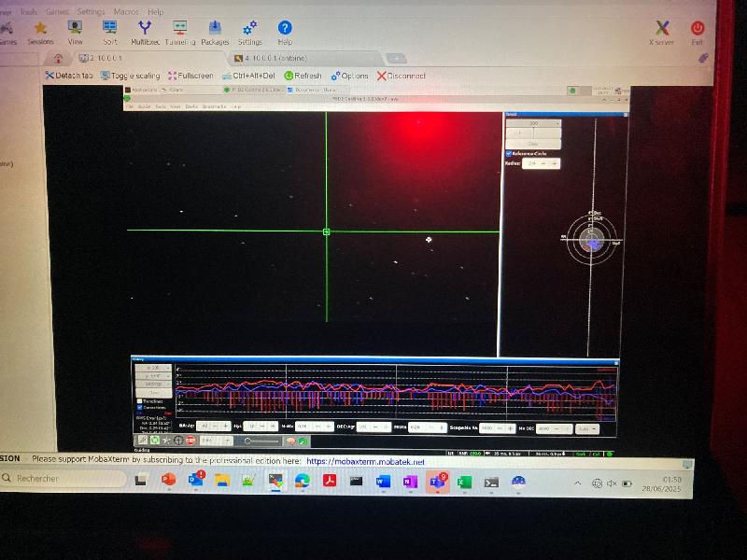Viewport: 747px width, 560px height.
Task: Increase the RA Agr value
Action: coord(225,426)
